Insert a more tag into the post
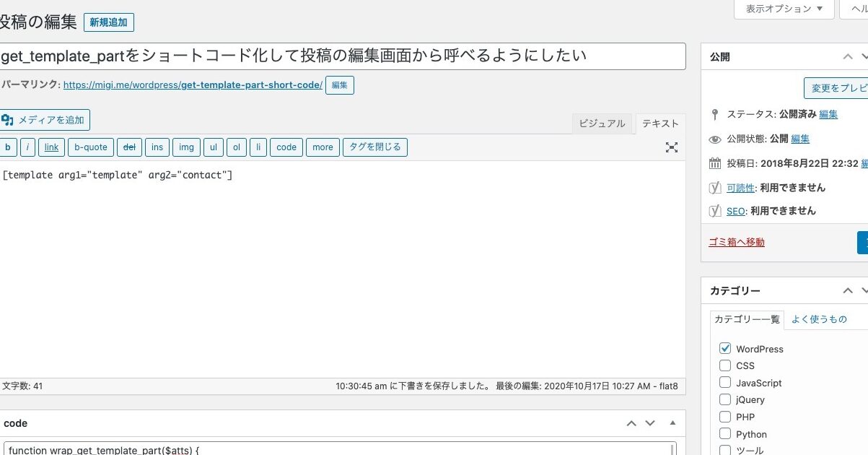The height and width of the screenshot is (455, 868). pos(322,147)
